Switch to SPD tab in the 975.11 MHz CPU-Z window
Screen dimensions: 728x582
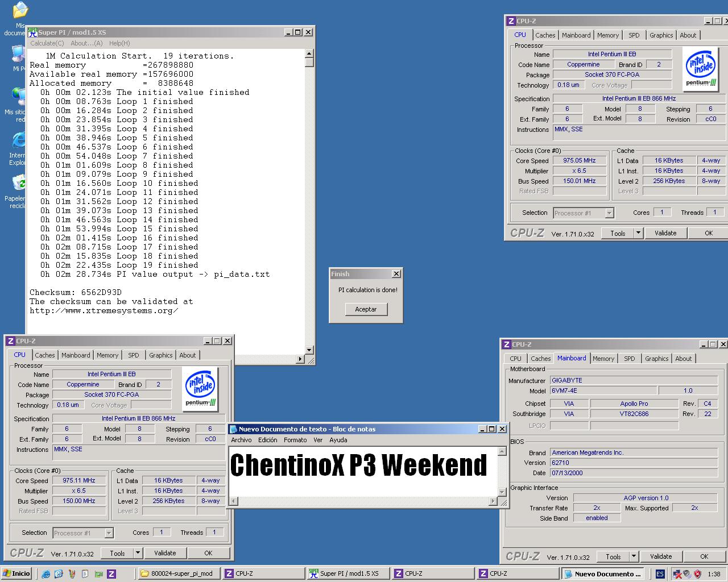134,355
